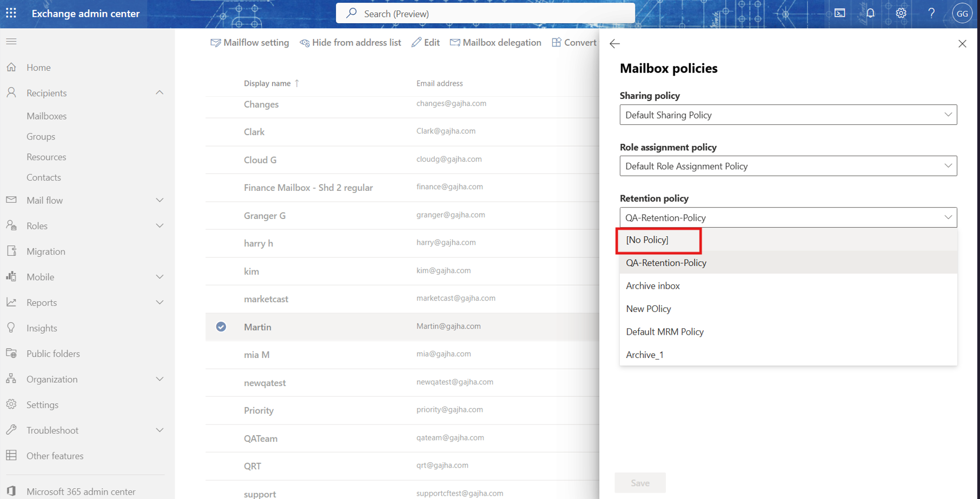Select the Cloud G mailbox row
Image resolution: width=980 pixels, height=499 pixels.
[402, 159]
